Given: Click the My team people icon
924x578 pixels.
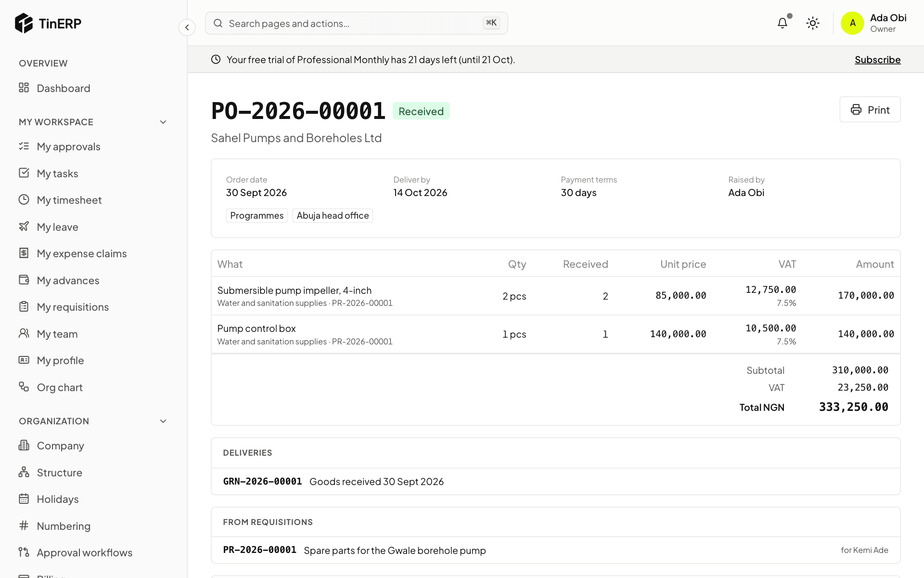Looking at the screenshot, I should tap(24, 333).
